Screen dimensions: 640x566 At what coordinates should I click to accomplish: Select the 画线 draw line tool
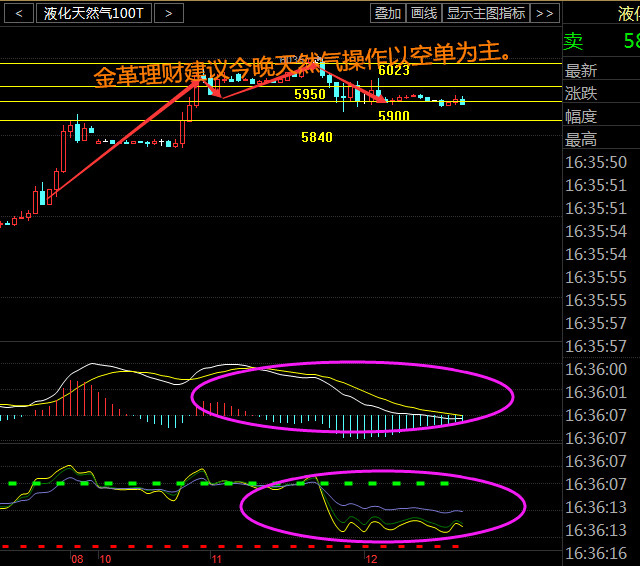point(424,13)
